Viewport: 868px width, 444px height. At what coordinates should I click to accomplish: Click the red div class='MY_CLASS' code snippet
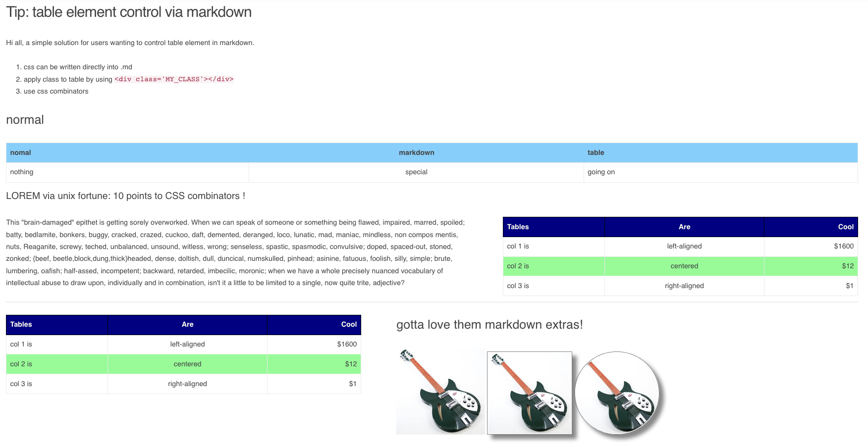tap(174, 79)
